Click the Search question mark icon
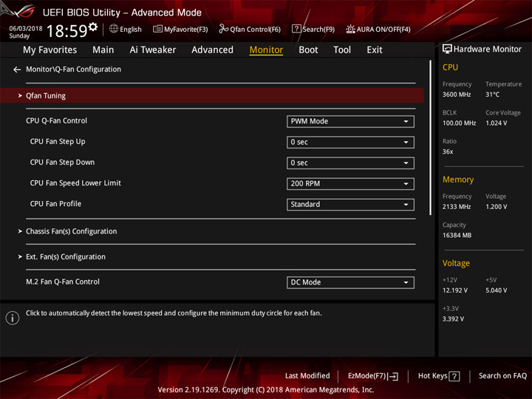 [296, 29]
